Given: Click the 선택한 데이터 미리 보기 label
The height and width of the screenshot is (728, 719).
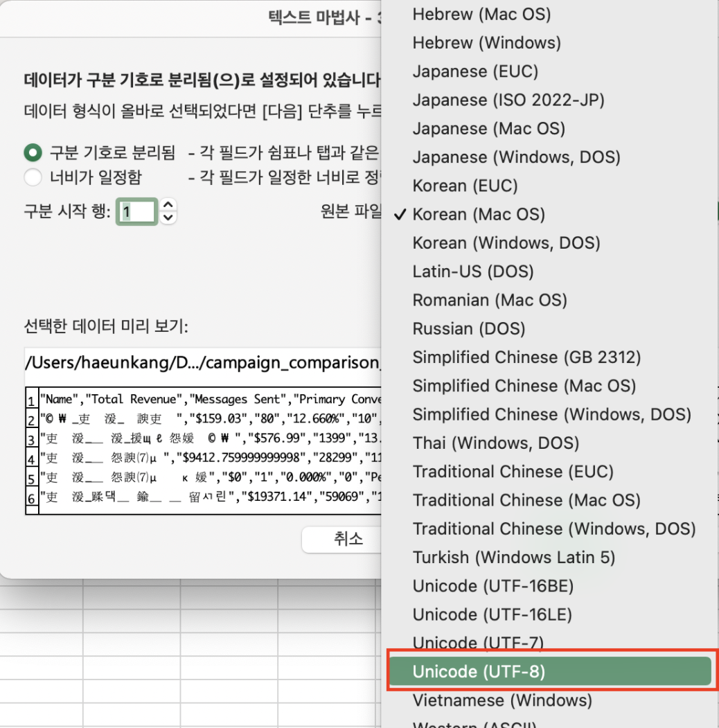Looking at the screenshot, I should (x=106, y=326).
